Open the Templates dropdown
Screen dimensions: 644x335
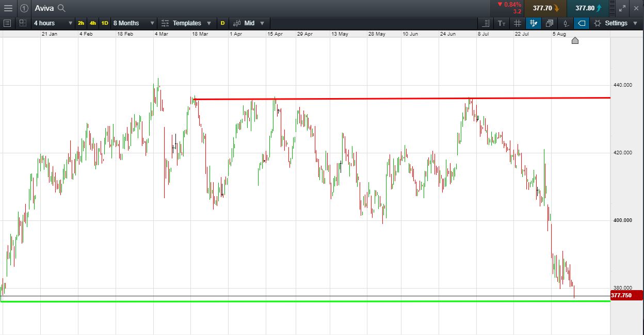(186, 23)
